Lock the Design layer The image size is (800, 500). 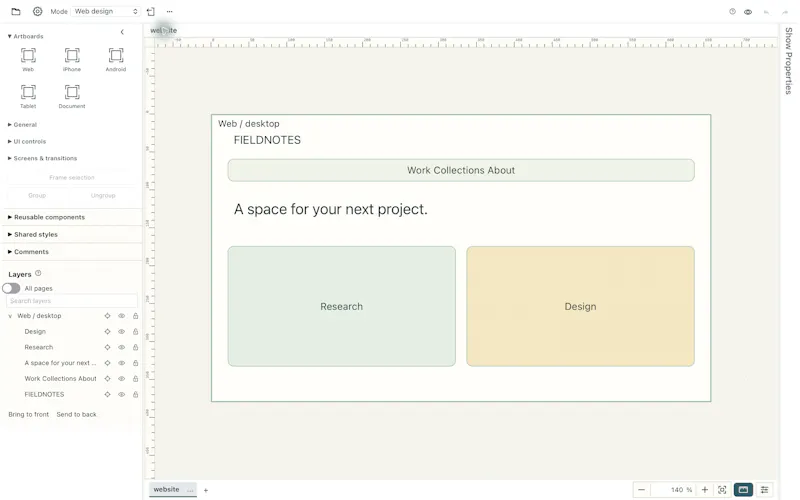pyautogui.click(x=136, y=332)
